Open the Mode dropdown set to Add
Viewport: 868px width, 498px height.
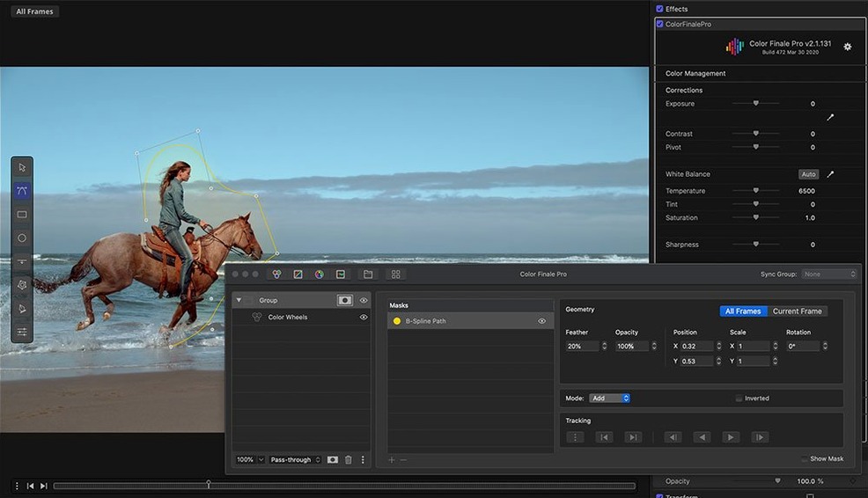[609, 399]
